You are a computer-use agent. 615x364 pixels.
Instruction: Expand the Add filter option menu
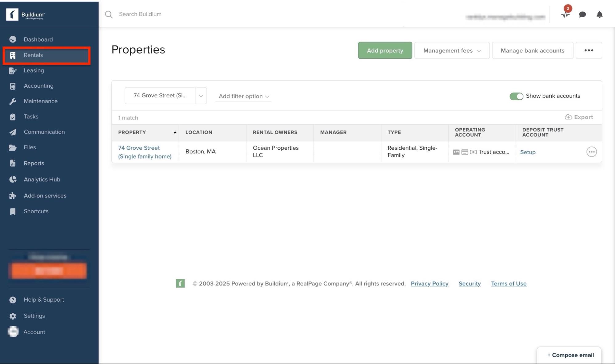pyautogui.click(x=243, y=96)
